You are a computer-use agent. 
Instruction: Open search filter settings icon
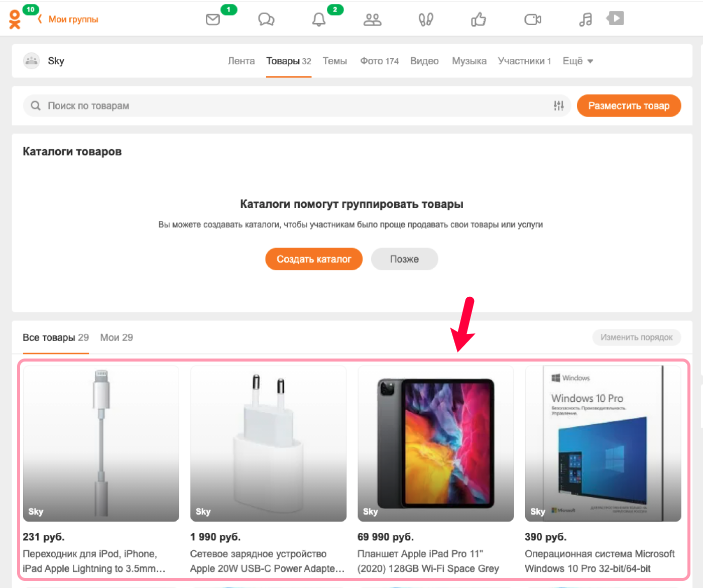pyautogui.click(x=559, y=105)
